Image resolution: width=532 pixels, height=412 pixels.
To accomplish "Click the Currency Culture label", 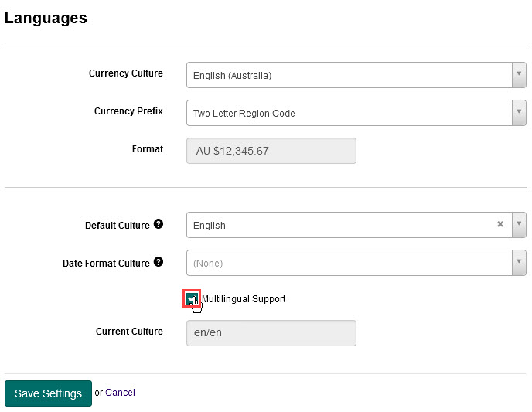I will (126, 73).
